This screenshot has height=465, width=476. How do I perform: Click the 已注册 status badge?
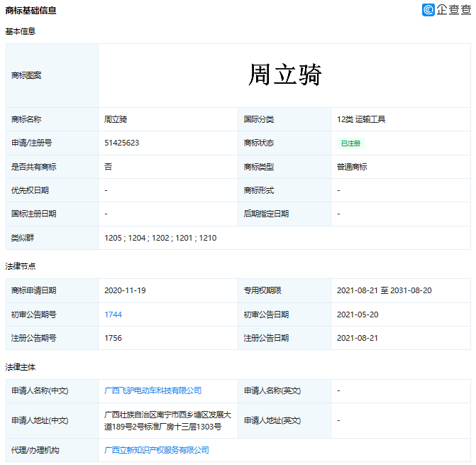[350, 143]
